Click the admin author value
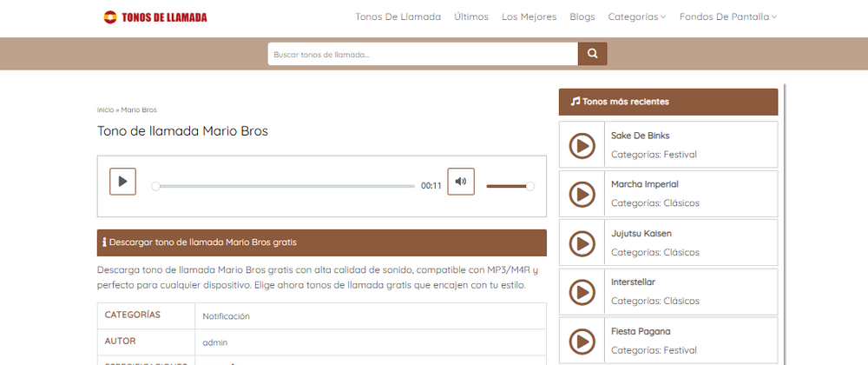 click(214, 343)
